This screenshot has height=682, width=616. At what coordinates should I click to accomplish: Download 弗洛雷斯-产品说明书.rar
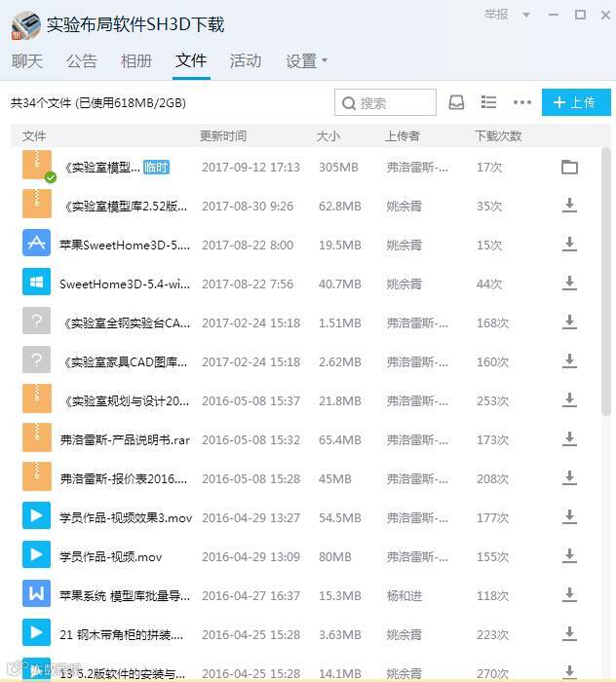(569, 438)
